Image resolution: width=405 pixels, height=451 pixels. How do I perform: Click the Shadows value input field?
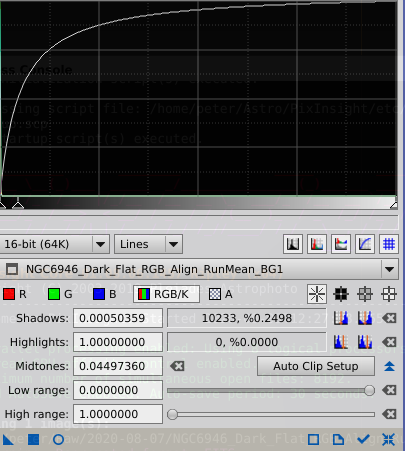pos(118,318)
